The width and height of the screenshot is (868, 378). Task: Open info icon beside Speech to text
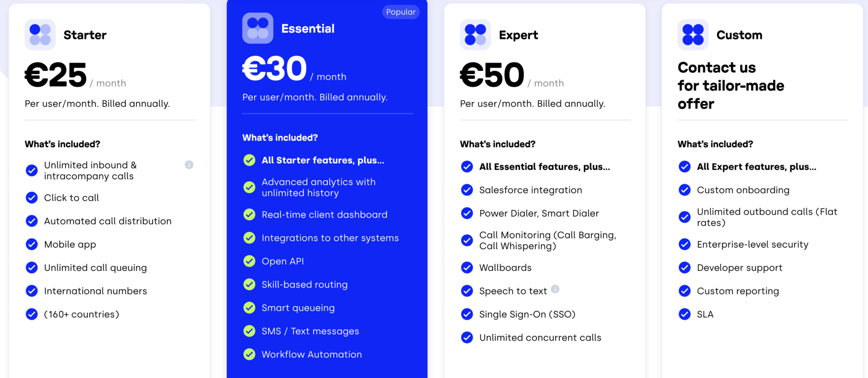tap(555, 289)
